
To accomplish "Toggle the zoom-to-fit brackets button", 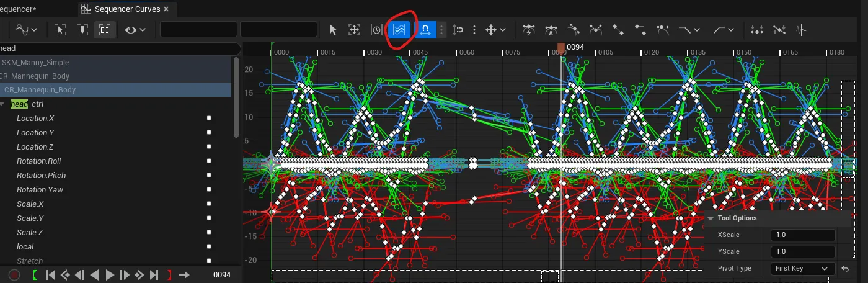I will pyautogui.click(x=105, y=29).
